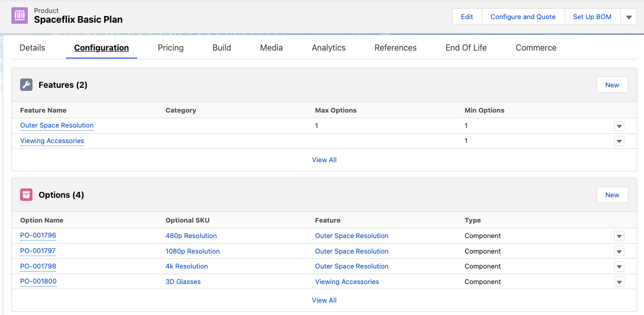Open row menu for option PO-001797
This screenshot has width=644, height=315.
pos(619,251)
